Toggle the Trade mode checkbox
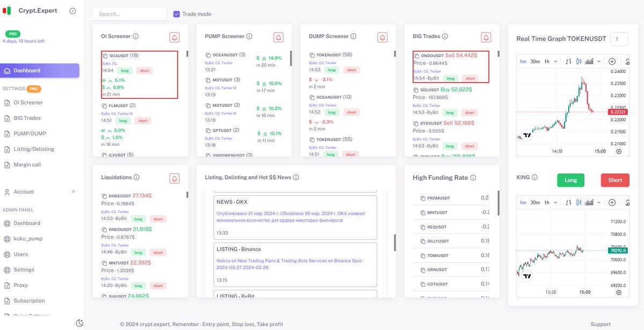 pyautogui.click(x=177, y=14)
